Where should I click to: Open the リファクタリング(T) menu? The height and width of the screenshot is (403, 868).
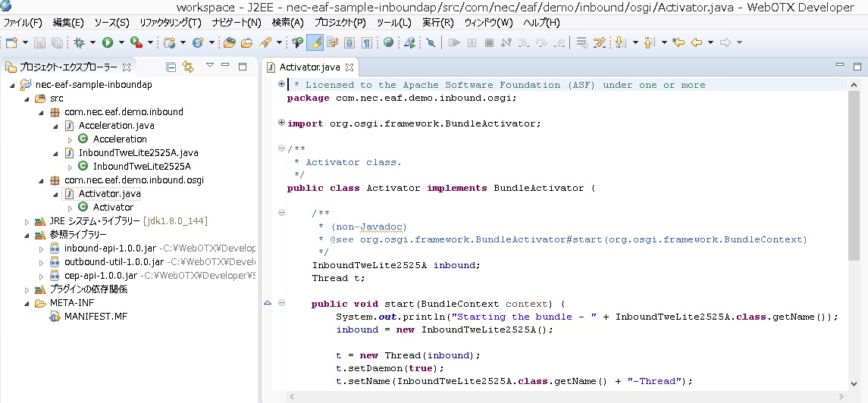(x=171, y=23)
